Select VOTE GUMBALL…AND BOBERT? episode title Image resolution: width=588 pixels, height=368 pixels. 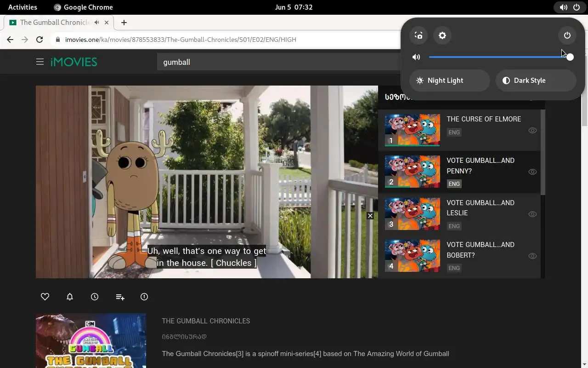tap(481, 250)
